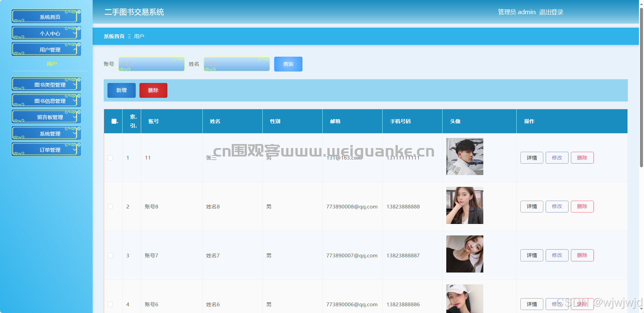Check the checkbox for row 账号8

tap(110, 207)
